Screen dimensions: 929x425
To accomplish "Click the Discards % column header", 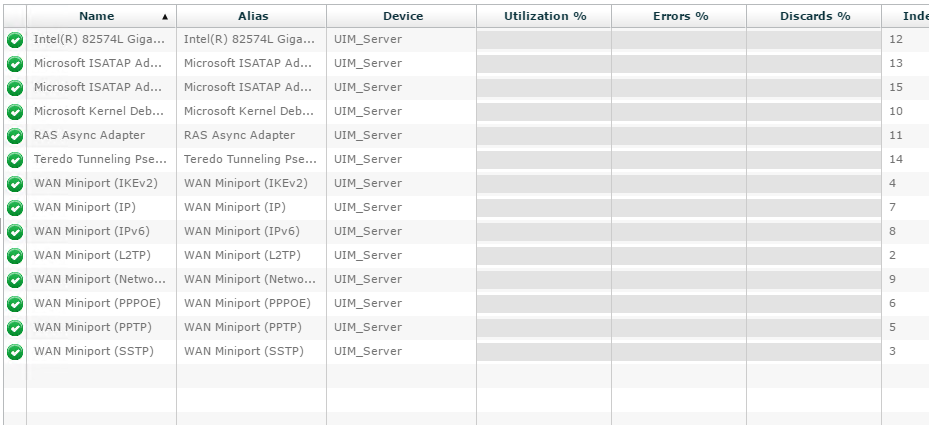I will coord(815,16).
